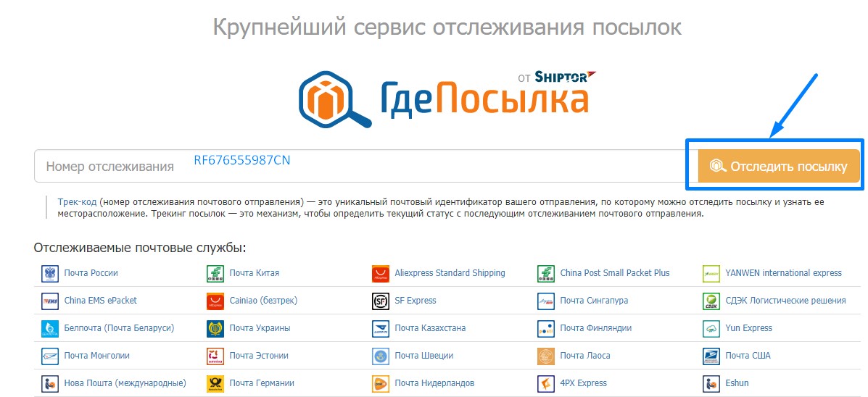868x397 pixels.
Task: Click the Почта Монголии logo icon
Action: (50, 356)
